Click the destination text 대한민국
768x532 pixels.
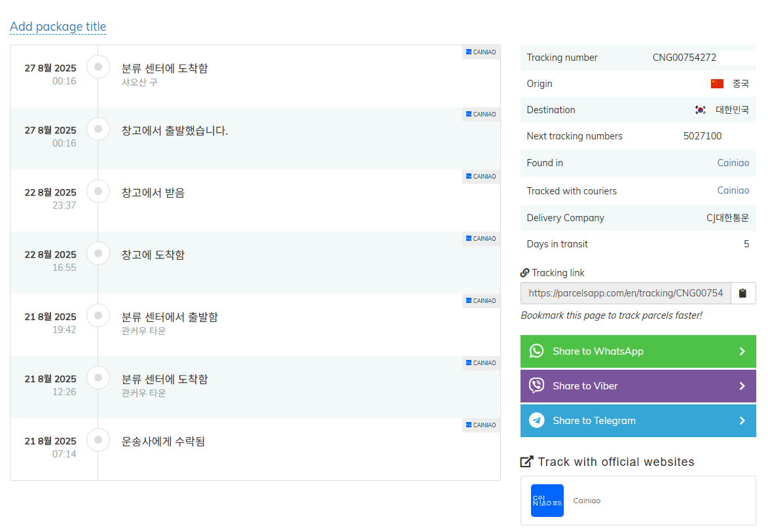732,110
